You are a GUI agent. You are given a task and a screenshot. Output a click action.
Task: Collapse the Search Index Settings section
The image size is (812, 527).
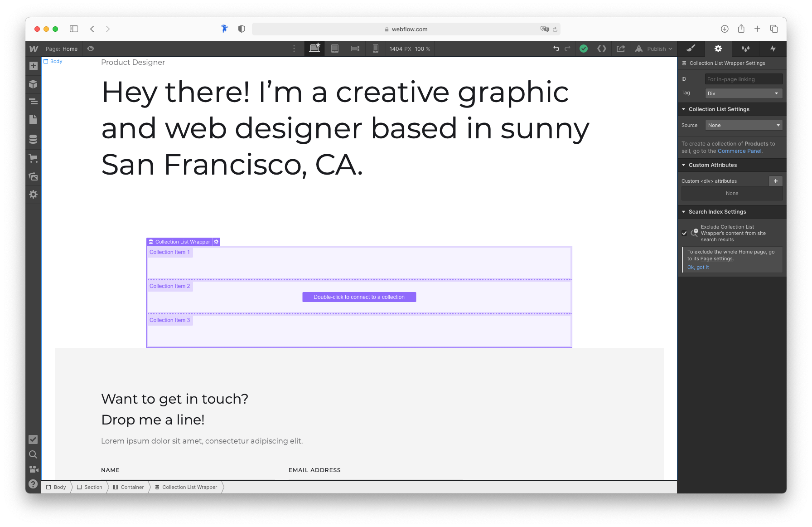[x=684, y=211]
